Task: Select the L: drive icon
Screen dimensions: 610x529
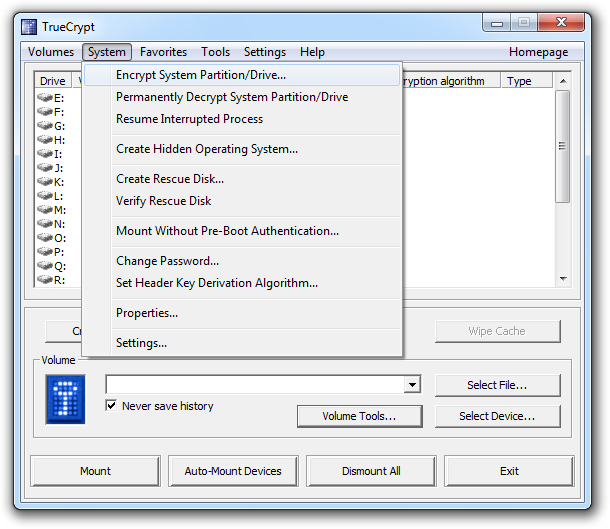Action: pyautogui.click(x=45, y=195)
